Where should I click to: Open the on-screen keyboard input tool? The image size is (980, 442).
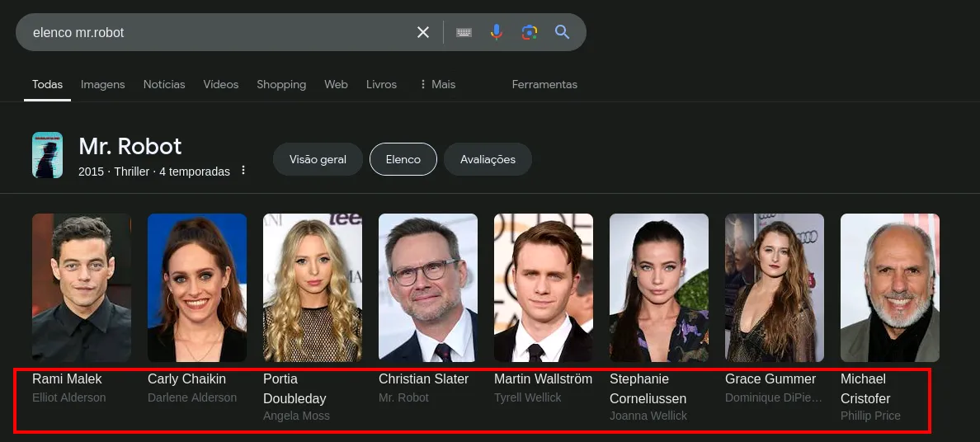(464, 32)
